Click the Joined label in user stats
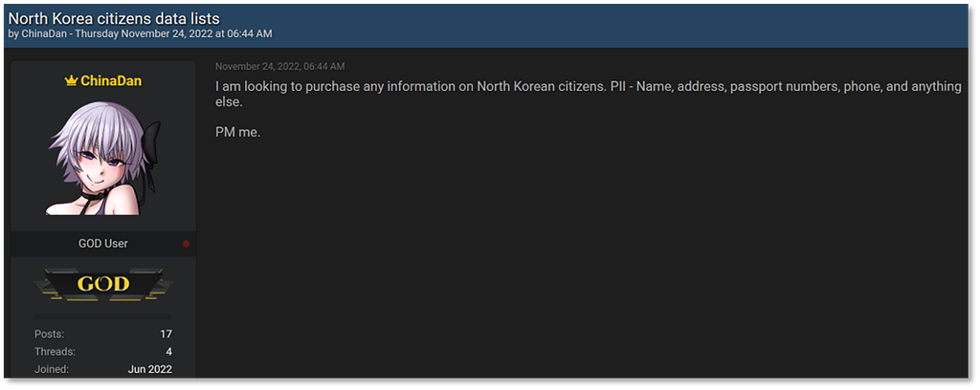 click(52, 369)
